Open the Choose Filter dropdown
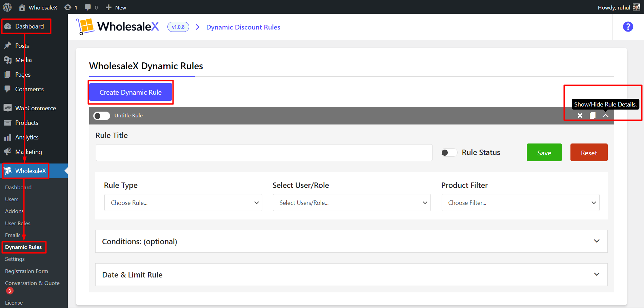This screenshot has height=308, width=644. click(x=520, y=203)
